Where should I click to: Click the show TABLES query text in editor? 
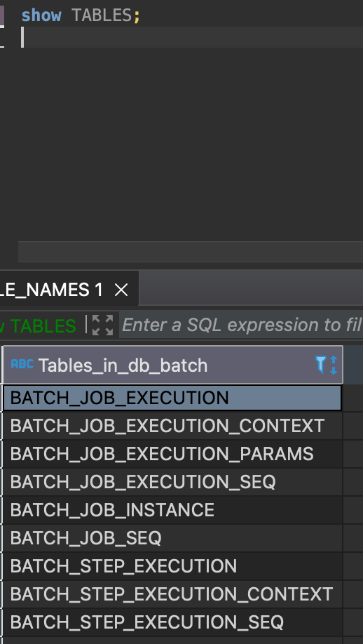click(x=81, y=15)
